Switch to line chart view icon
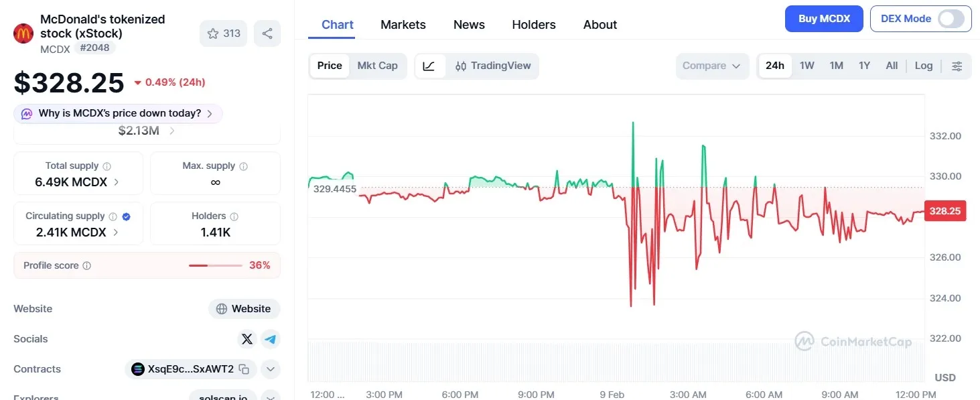 tap(429, 66)
